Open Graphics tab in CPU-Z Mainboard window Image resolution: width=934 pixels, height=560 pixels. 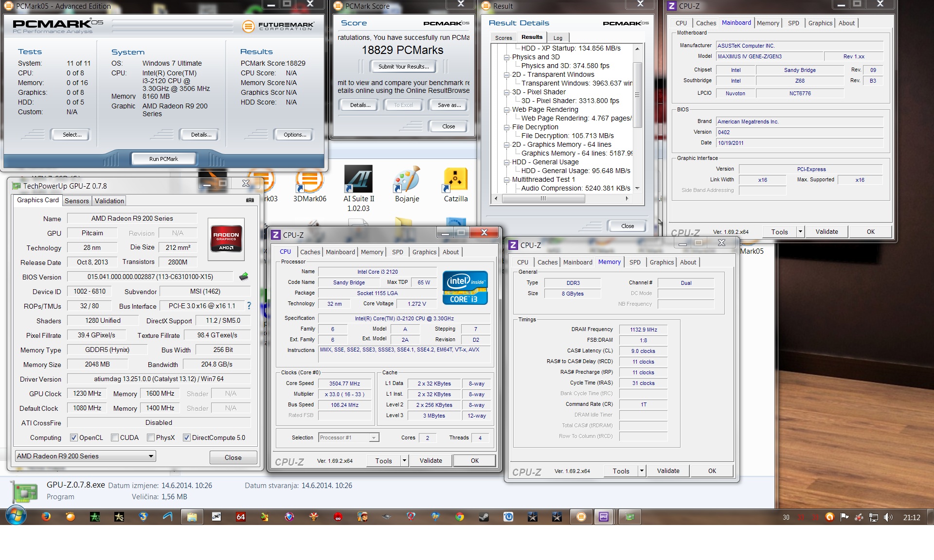click(820, 23)
